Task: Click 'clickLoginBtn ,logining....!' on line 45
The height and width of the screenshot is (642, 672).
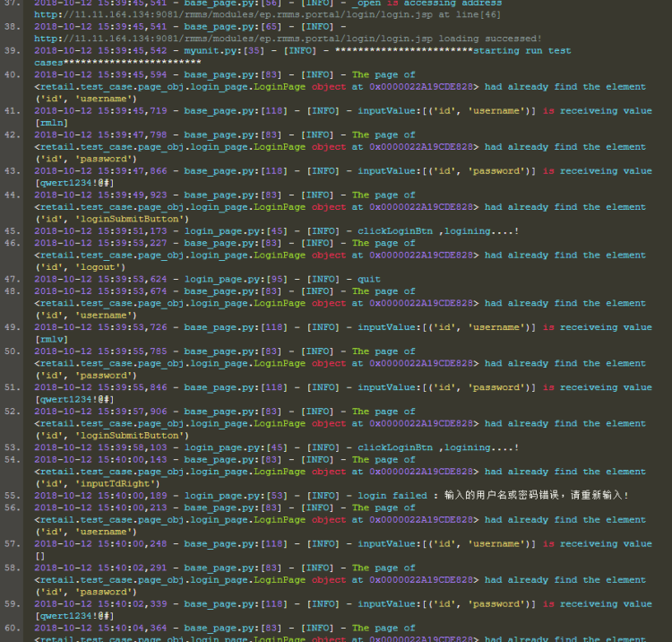Action: tap(438, 231)
